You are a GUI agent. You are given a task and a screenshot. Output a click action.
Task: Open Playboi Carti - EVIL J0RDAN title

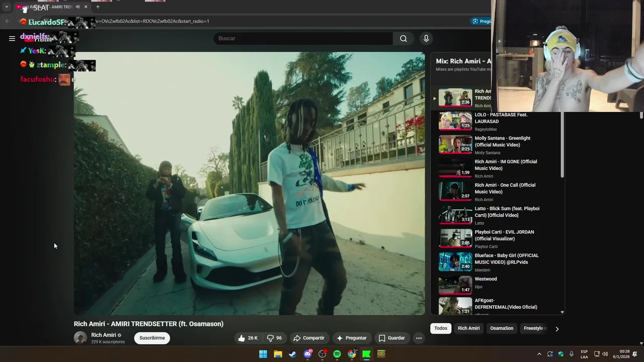tap(505, 235)
